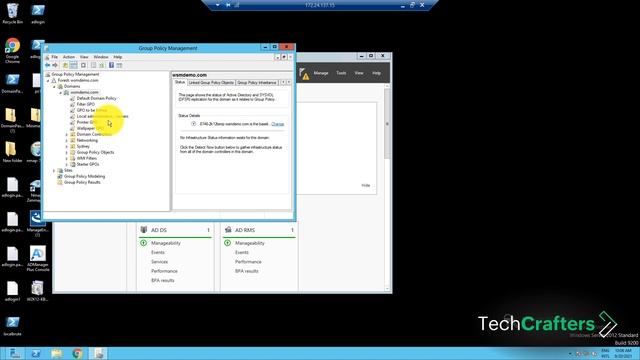Viewport: 640px width, 360px height.
Task: Open the ADManager Plus Console desktop icon
Action: click(x=38, y=259)
